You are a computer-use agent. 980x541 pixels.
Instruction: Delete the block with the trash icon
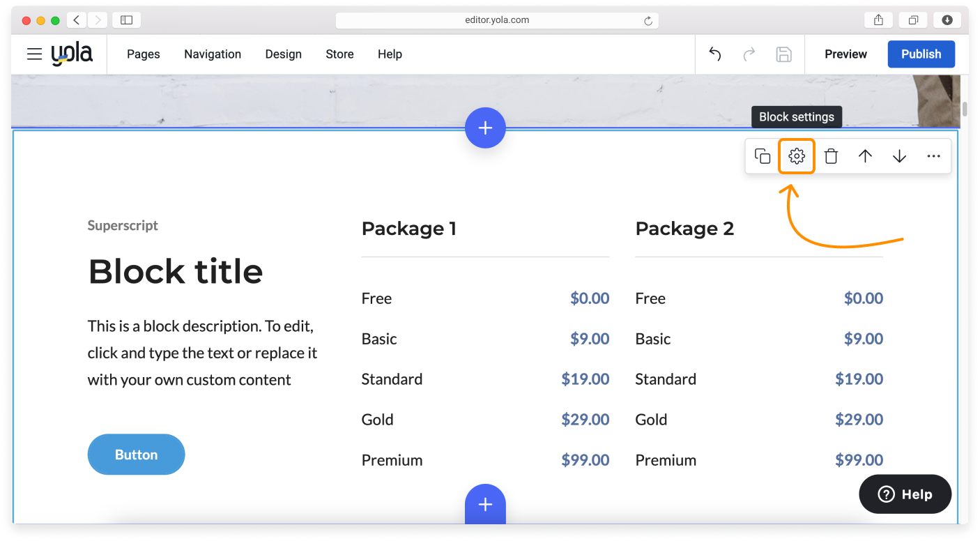831,155
